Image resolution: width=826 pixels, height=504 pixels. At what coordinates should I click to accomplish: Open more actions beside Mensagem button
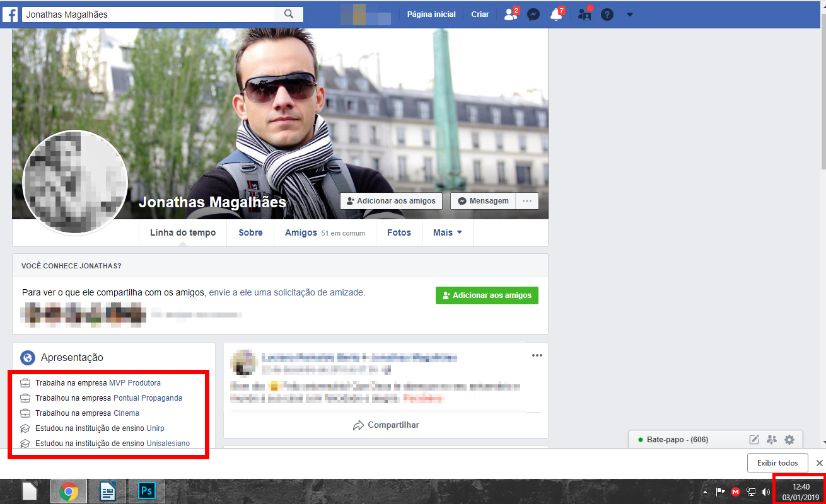527,201
